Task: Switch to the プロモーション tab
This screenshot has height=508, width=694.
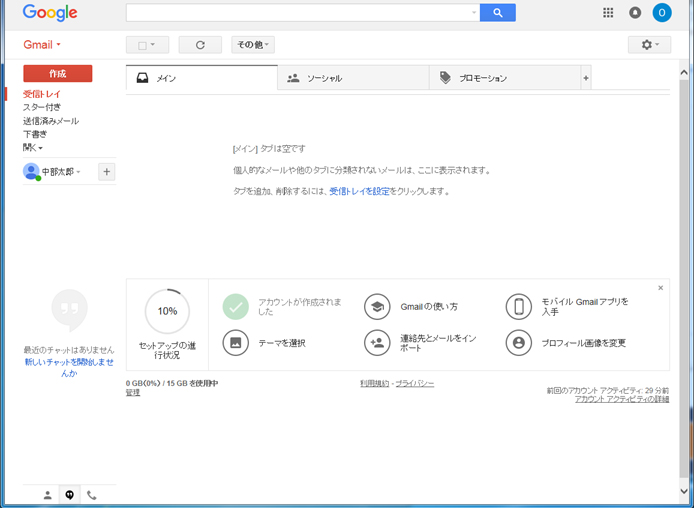Action: [505, 78]
